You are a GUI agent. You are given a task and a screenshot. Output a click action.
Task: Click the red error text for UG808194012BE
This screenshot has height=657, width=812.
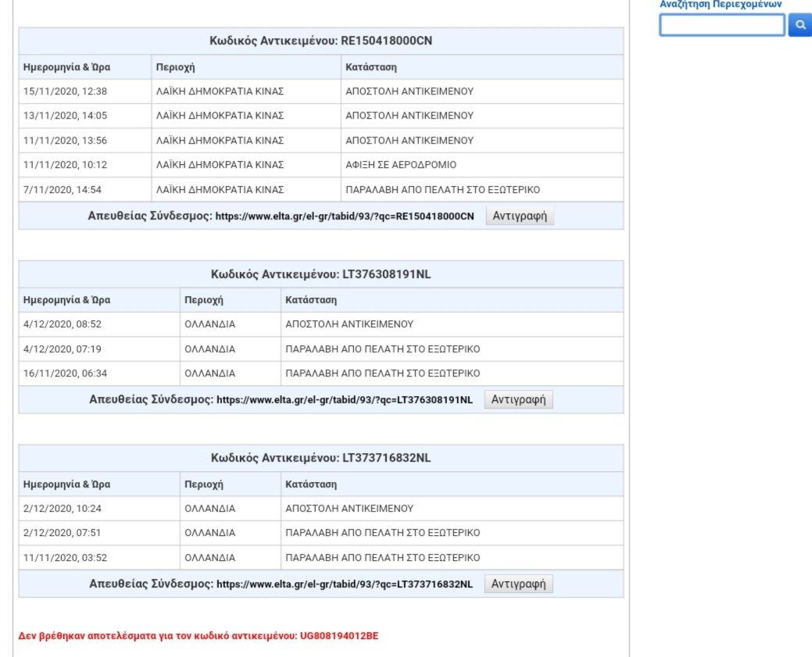click(x=199, y=636)
